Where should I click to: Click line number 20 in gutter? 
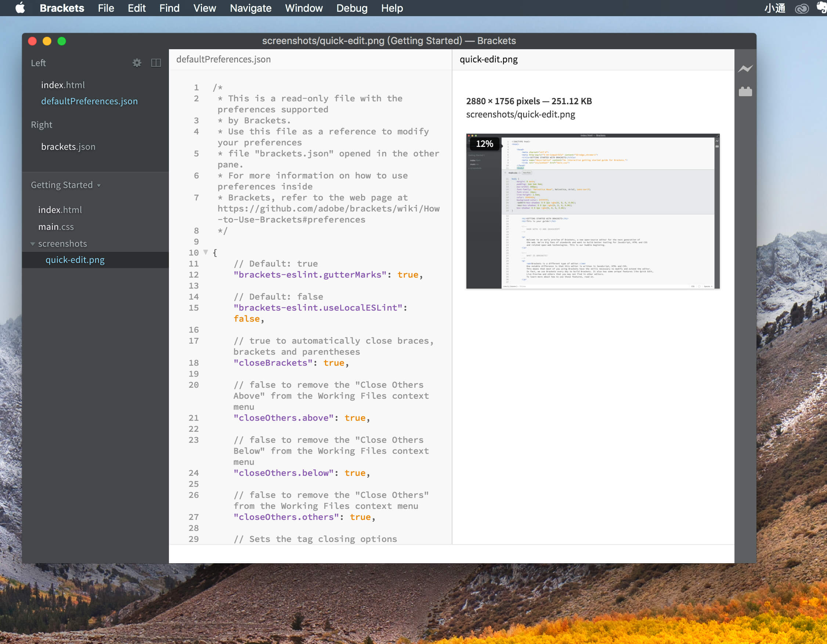click(x=194, y=385)
